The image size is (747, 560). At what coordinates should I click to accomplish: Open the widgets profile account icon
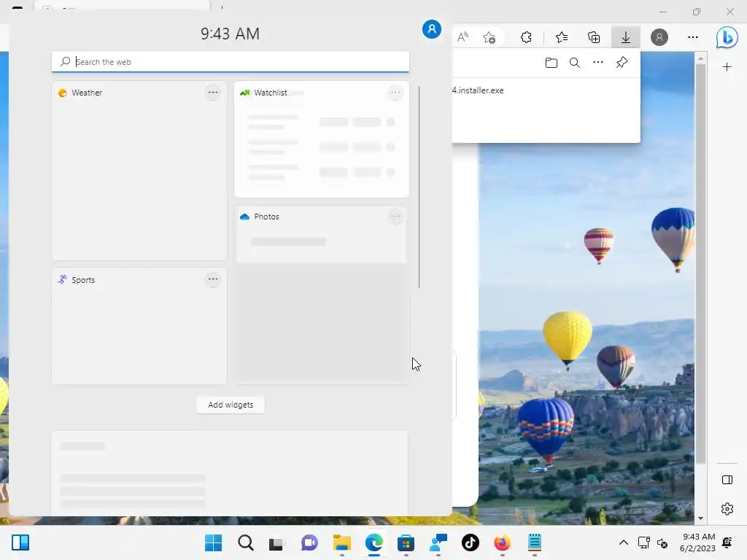[432, 29]
